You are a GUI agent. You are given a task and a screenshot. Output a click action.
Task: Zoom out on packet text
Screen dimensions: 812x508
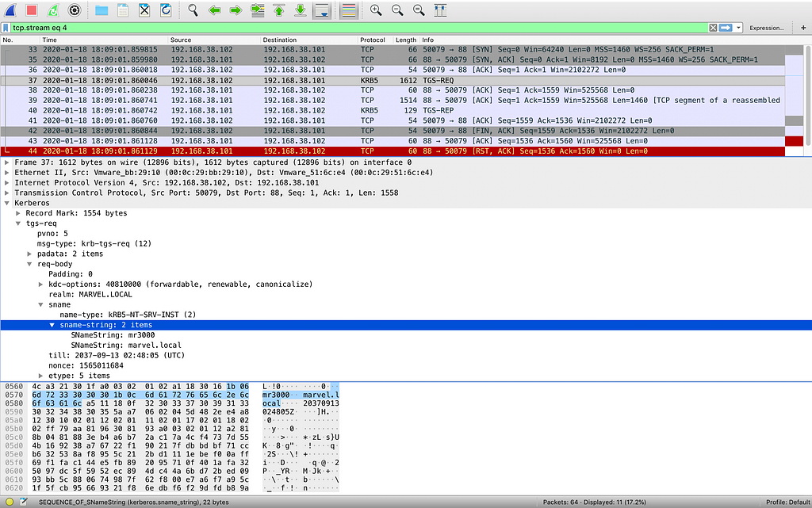click(397, 10)
